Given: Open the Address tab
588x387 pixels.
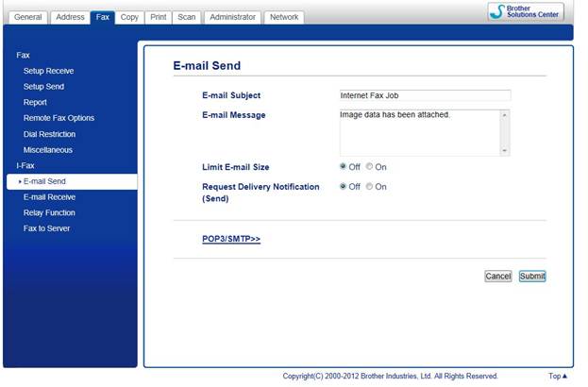Looking at the screenshot, I should tap(70, 17).
